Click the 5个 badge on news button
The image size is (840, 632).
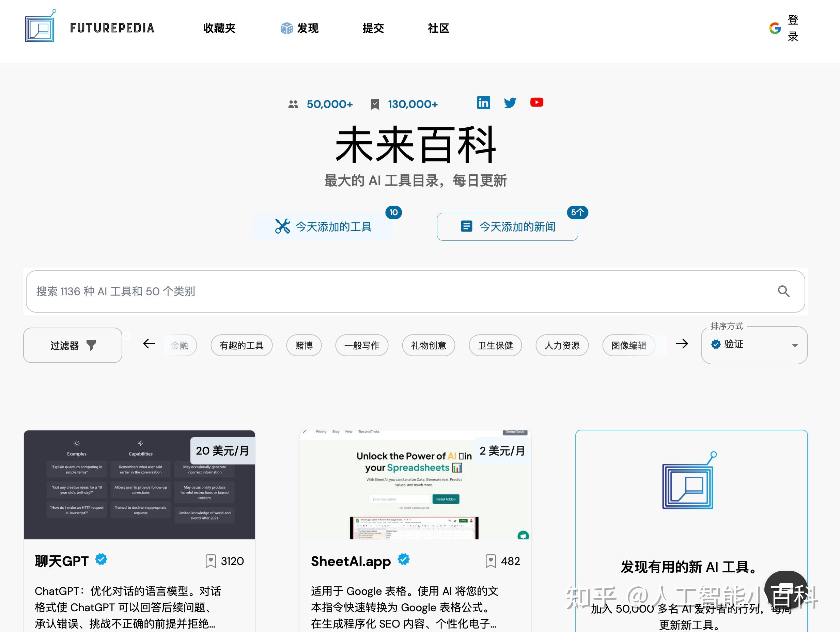pyautogui.click(x=577, y=212)
